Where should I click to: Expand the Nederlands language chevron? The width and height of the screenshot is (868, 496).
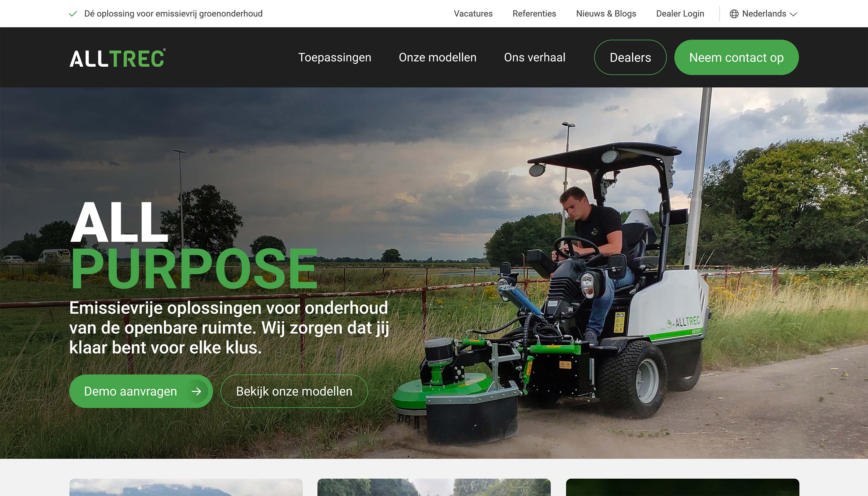click(x=793, y=14)
